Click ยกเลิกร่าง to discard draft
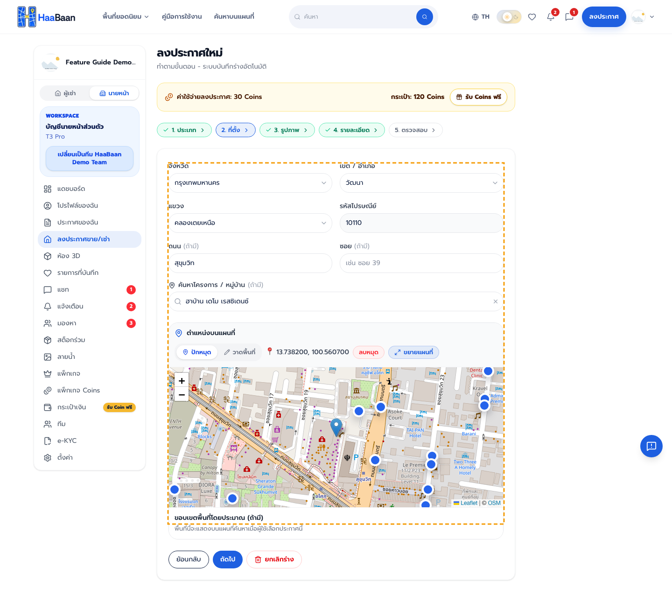This screenshot has height=616, width=672. [274, 560]
